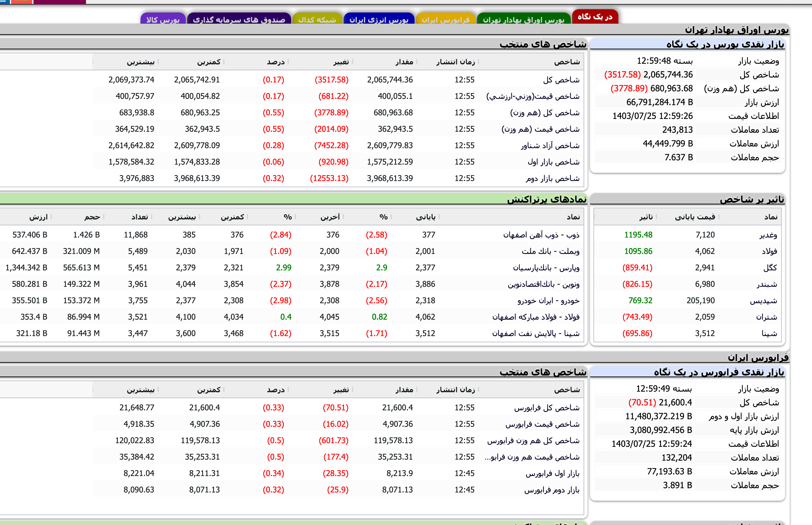The image size is (812, 525).
Task: Click the filter icon by the بیشترین column
Action: tap(159, 62)
